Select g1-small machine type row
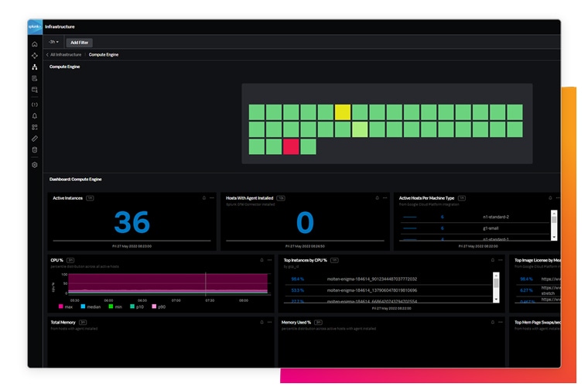 474,228
